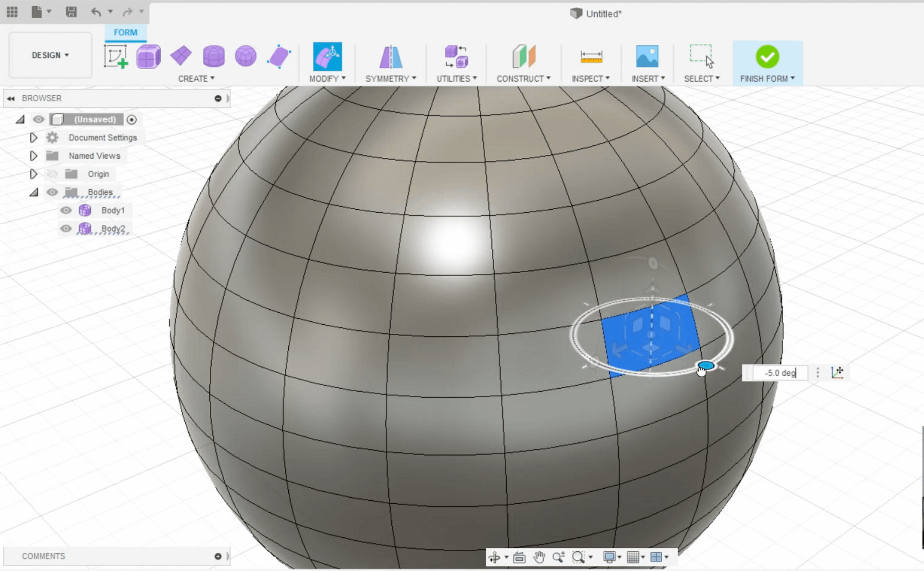Open Display Settings in navigation bar
This screenshot has height=571, width=924.
[609, 557]
